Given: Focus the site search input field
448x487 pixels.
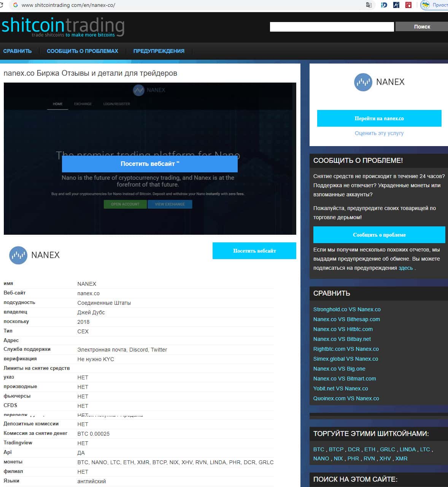Looking at the screenshot, I should point(332,27).
